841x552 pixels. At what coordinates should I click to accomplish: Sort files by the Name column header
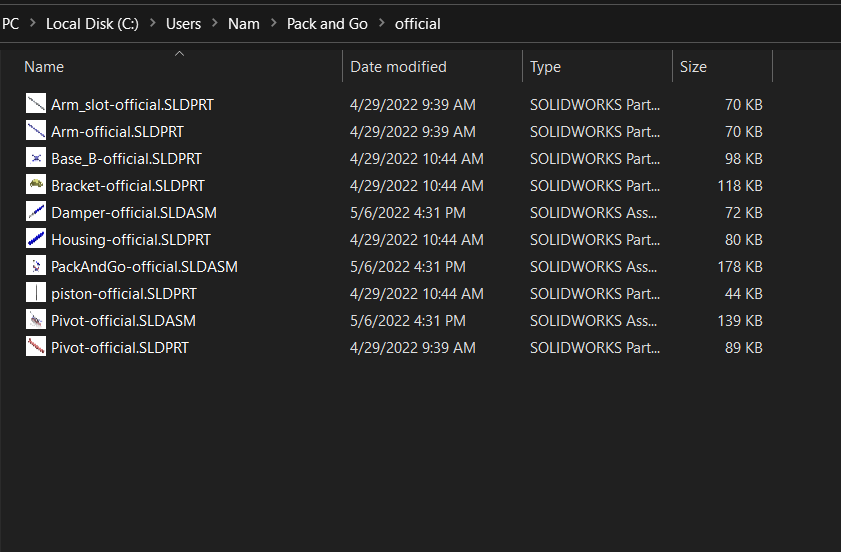44,67
